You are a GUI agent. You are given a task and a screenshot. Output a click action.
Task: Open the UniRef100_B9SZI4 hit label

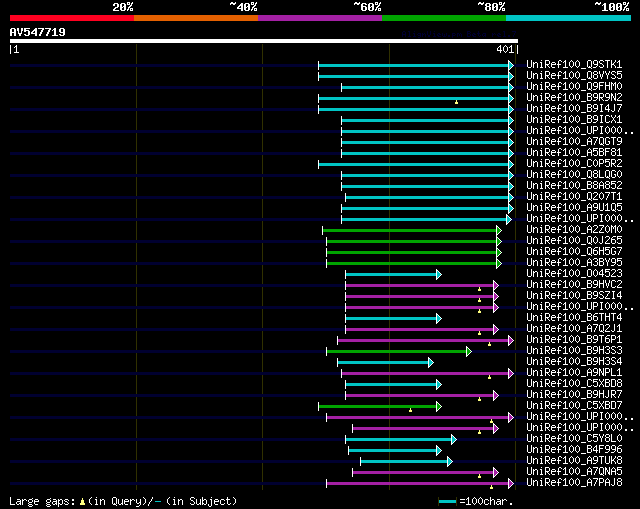tap(574, 296)
